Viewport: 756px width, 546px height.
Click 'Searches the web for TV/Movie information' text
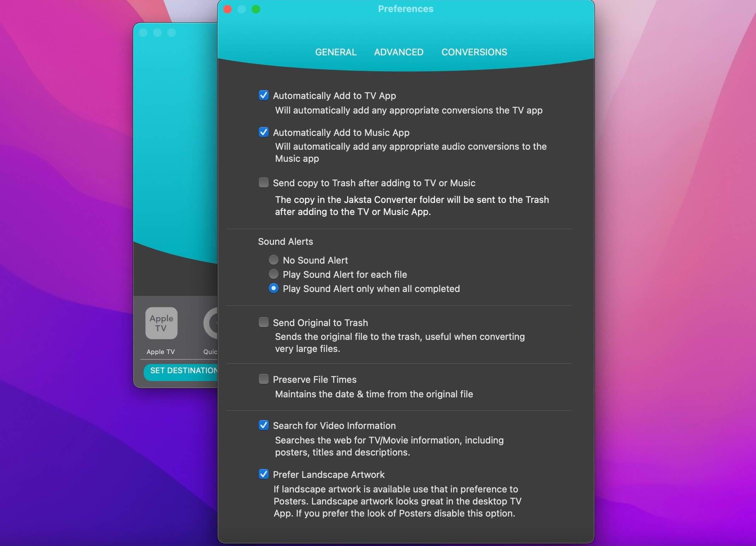pyautogui.click(x=389, y=446)
